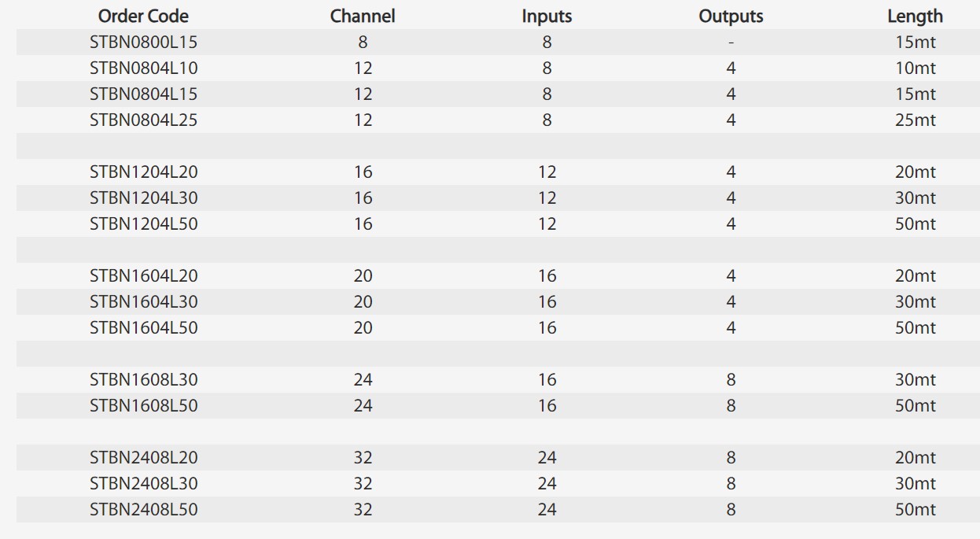The image size is (980, 539).
Task: Click channel value 8 in STBN0800L15 row
Action: 363,42
